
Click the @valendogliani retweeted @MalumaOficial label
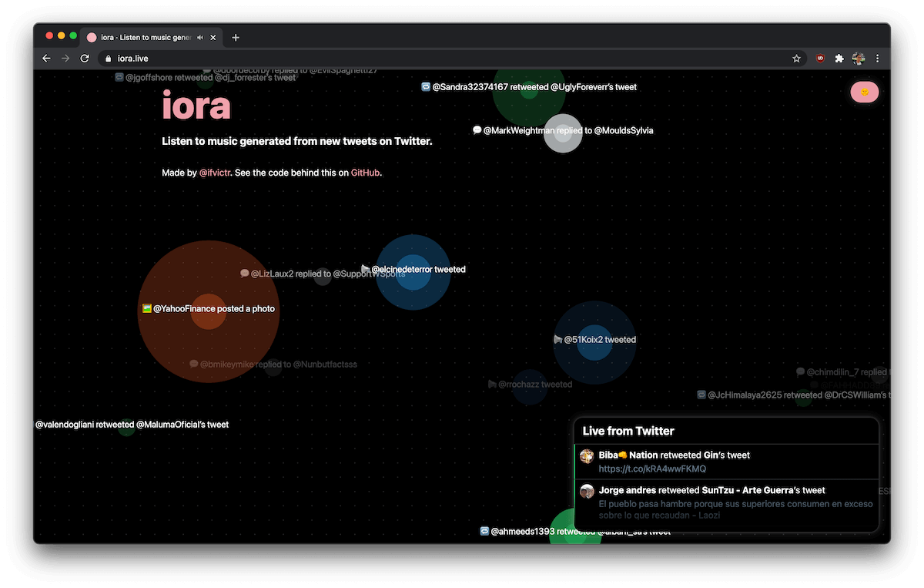point(132,424)
